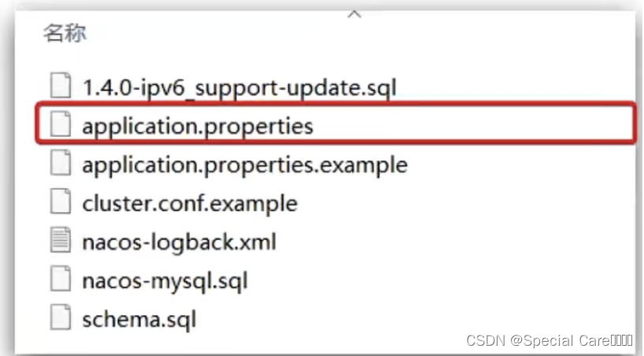Screen dimensions: 644x356
Task: Choose the application.properties.example filename
Action: tap(245, 165)
